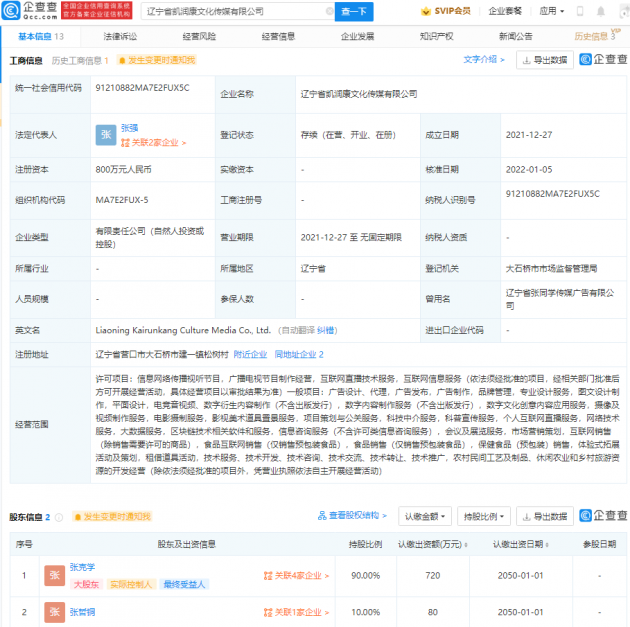Open shareholder 张克学 profile link
Screen dimensions: 630x627
pyautogui.click(x=82, y=567)
